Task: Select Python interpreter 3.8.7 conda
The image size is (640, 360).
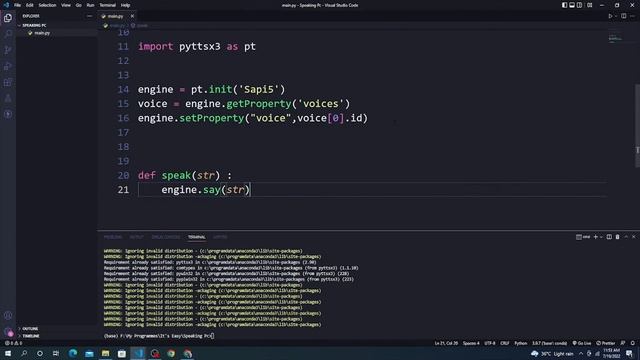Action: [549, 343]
